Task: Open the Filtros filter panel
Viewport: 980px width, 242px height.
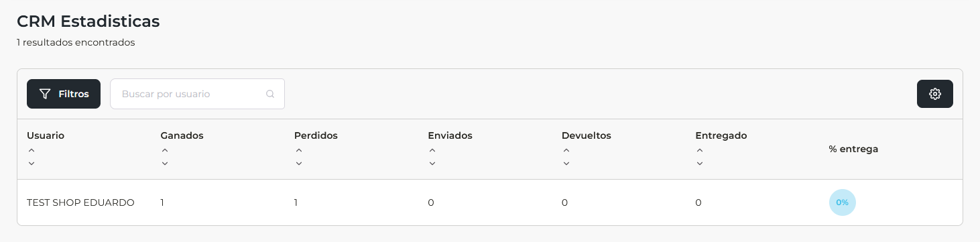Action: pos(64,94)
